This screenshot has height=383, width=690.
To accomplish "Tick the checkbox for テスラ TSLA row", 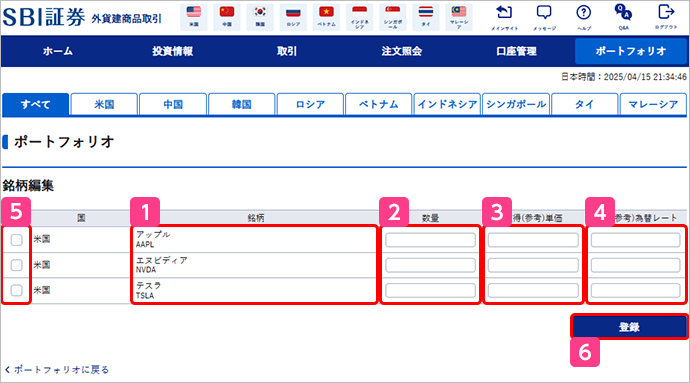I will pos(17,291).
